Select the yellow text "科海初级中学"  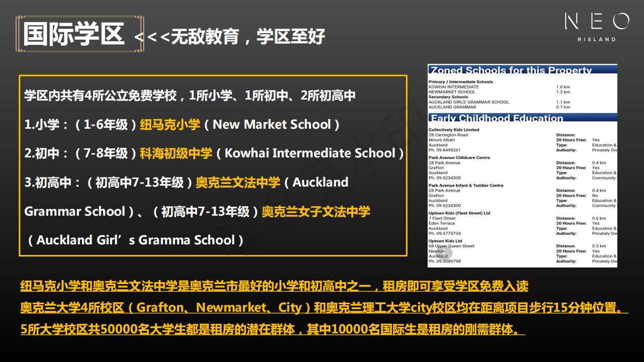click(x=176, y=153)
